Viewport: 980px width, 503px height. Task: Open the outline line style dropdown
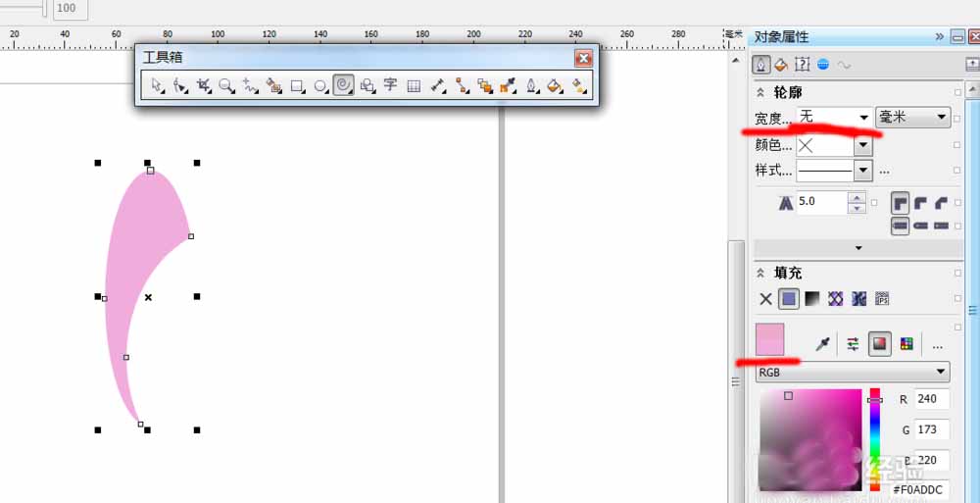point(863,171)
